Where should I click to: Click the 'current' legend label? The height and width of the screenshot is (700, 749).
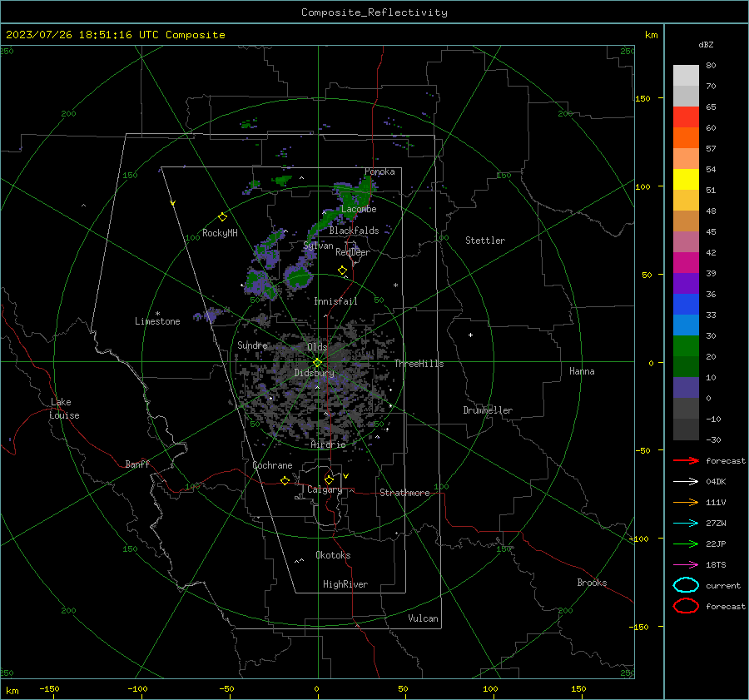click(723, 585)
